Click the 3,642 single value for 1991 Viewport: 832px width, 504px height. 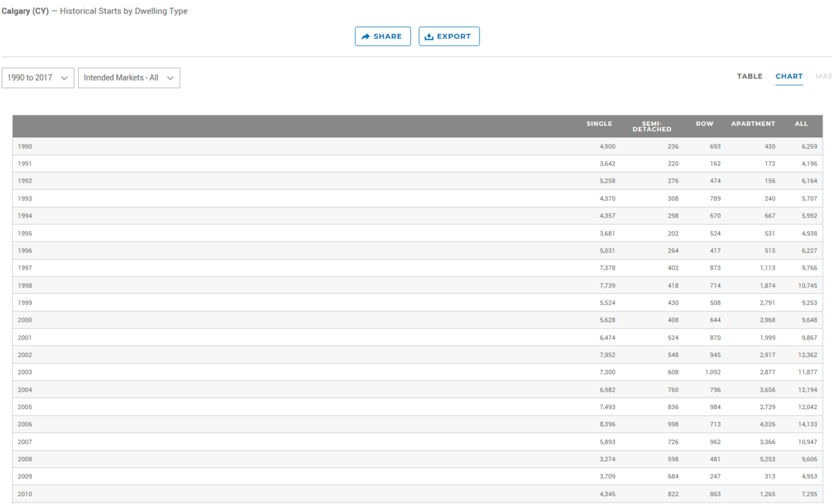click(x=607, y=164)
